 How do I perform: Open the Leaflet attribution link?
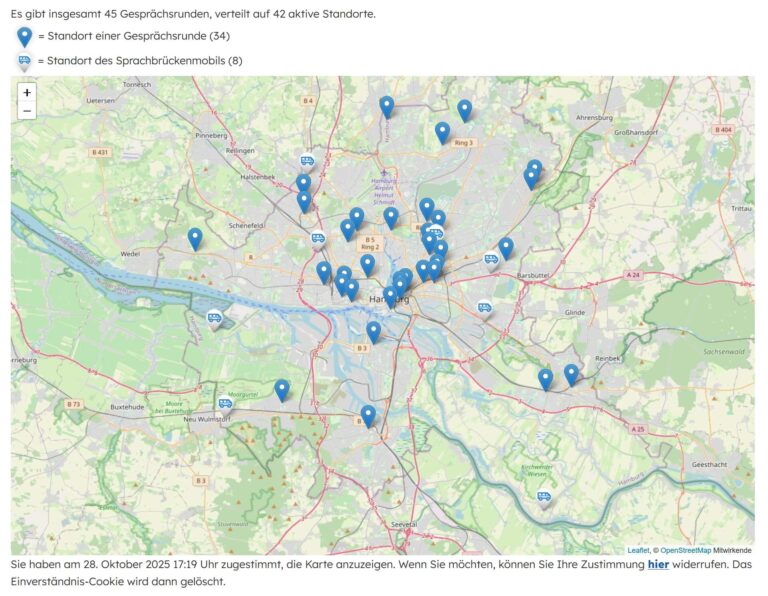coord(637,550)
